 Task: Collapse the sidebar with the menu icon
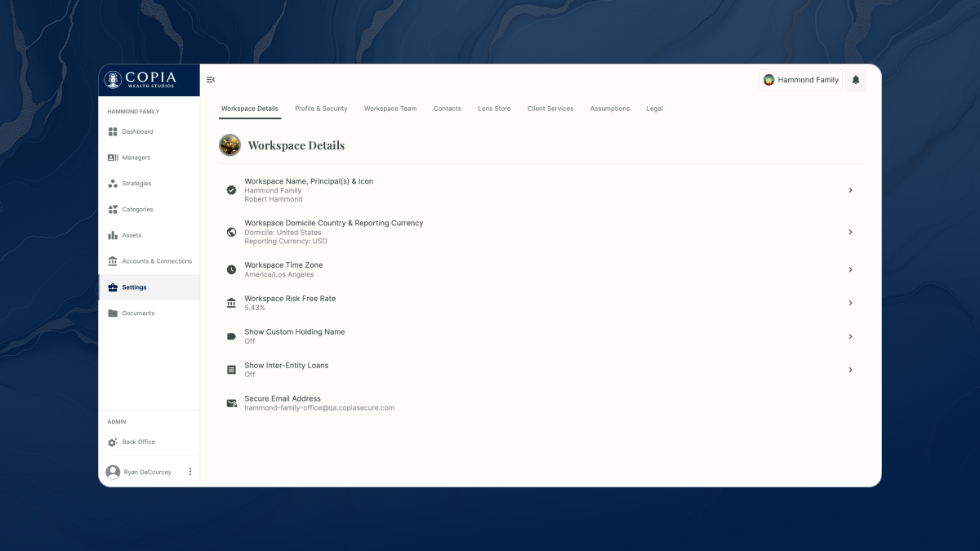pyautogui.click(x=211, y=80)
